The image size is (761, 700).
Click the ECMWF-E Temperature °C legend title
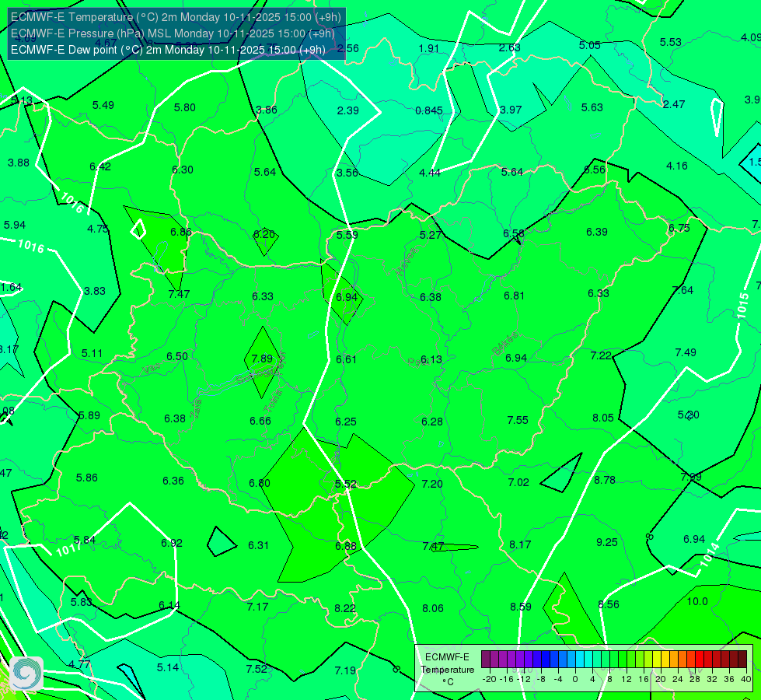[447, 670]
